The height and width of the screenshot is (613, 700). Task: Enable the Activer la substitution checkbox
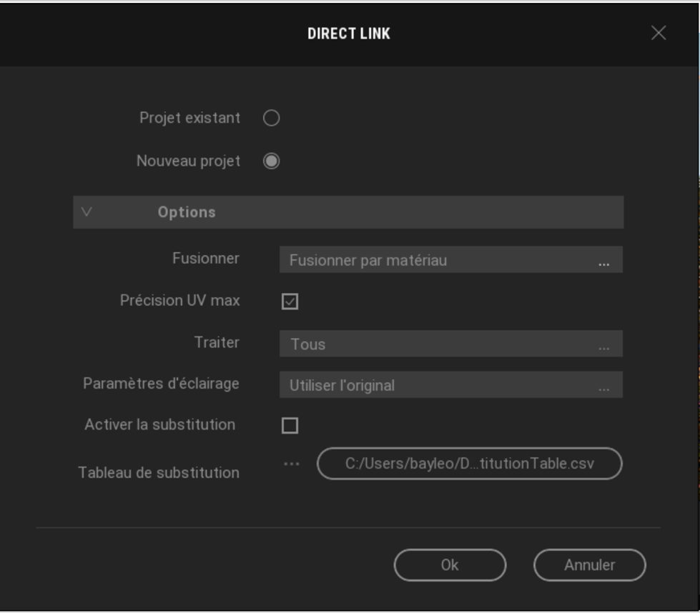pyautogui.click(x=290, y=425)
